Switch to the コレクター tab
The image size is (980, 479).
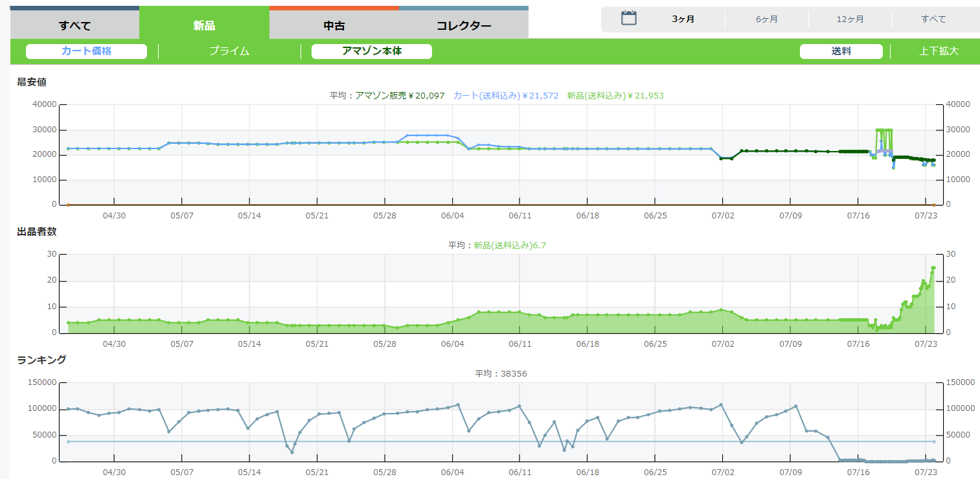(x=463, y=26)
